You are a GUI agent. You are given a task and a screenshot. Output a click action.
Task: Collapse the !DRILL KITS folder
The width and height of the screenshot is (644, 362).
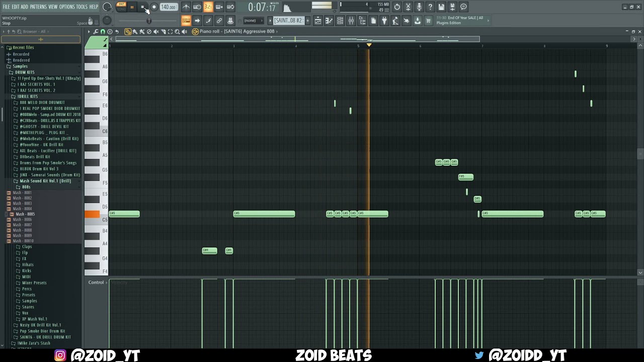coord(27,97)
